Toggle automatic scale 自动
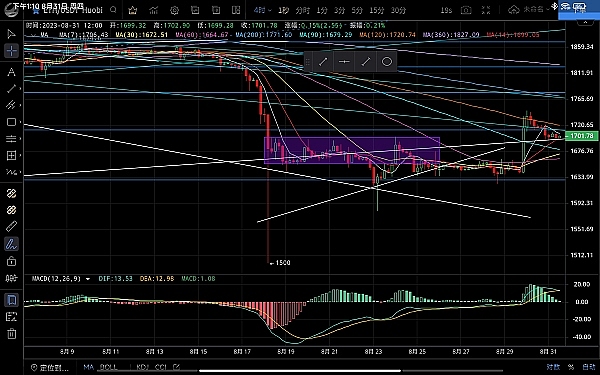The height and width of the screenshot is (375, 600). [589, 367]
